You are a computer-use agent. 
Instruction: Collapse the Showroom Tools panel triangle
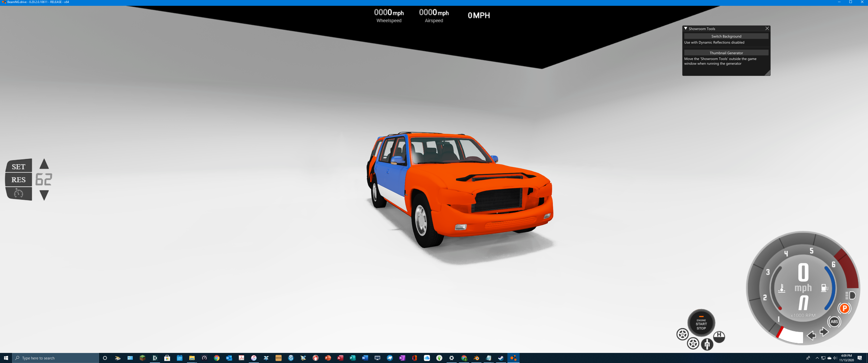click(686, 29)
